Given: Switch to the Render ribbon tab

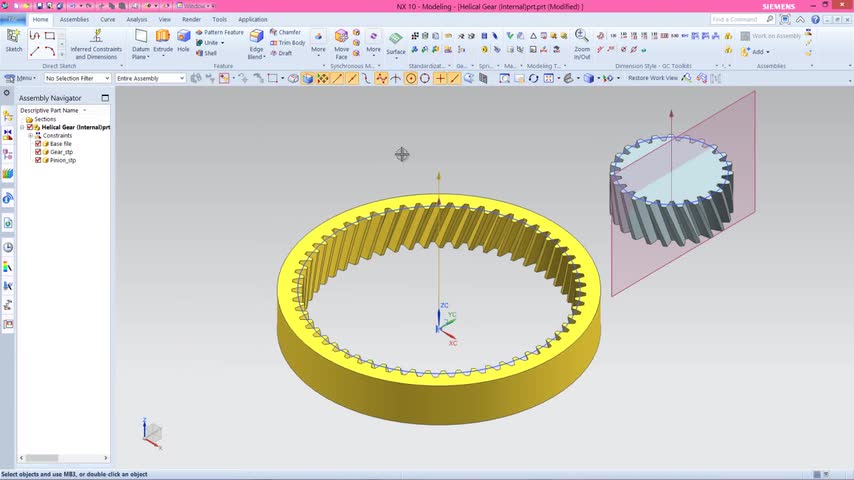Looking at the screenshot, I should tap(191, 19).
